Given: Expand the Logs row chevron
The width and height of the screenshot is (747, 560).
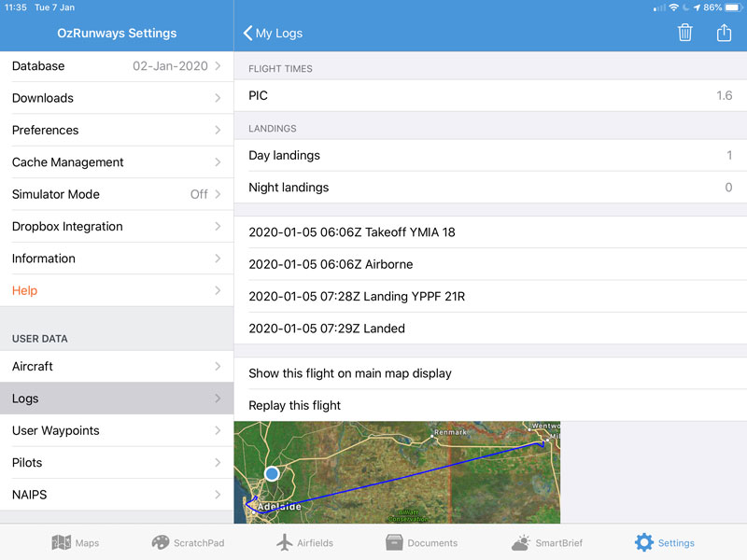Looking at the screenshot, I should (218, 399).
